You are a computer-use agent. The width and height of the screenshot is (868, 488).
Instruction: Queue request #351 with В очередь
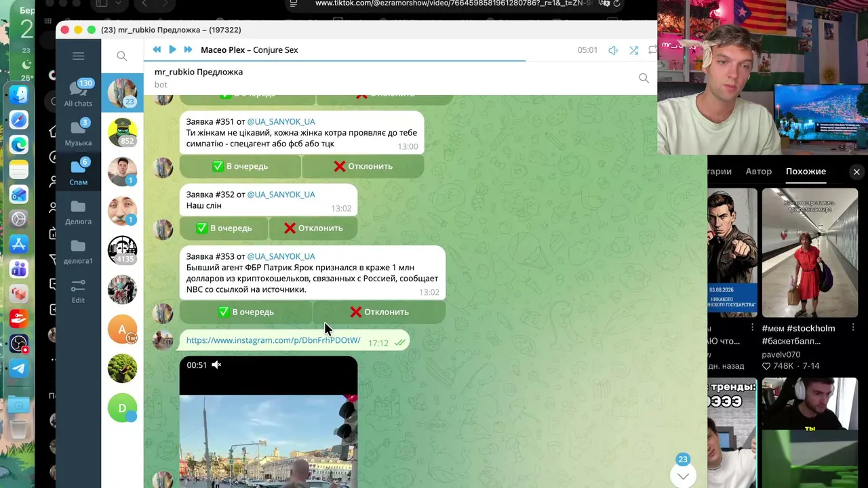(x=240, y=166)
